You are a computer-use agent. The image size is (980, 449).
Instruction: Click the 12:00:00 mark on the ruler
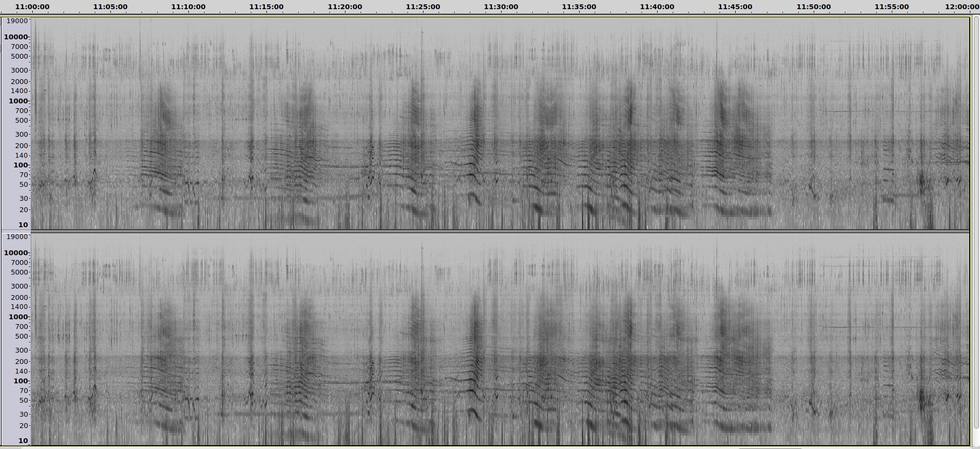coord(962,7)
